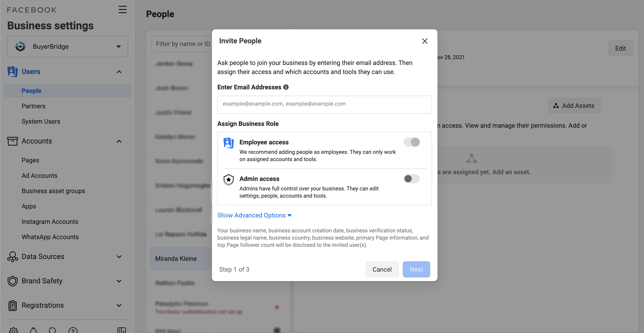644x333 pixels.
Task: Select the Data Sources icon
Action: (x=12, y=257)
